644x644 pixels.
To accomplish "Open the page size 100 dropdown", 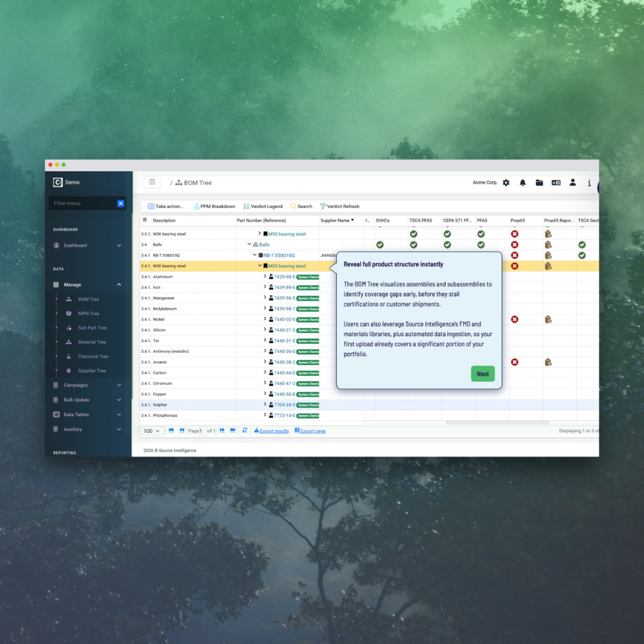I will [152, 431].
